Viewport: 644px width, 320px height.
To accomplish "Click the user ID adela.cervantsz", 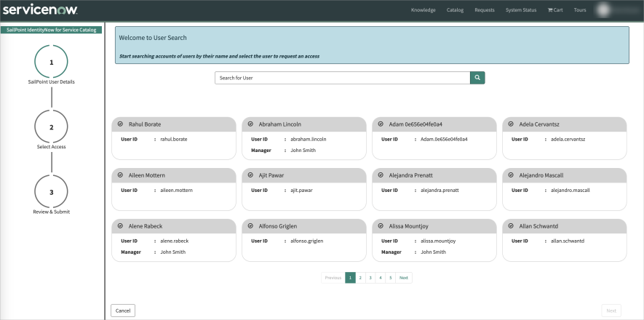I will click(x=568, y=139).
